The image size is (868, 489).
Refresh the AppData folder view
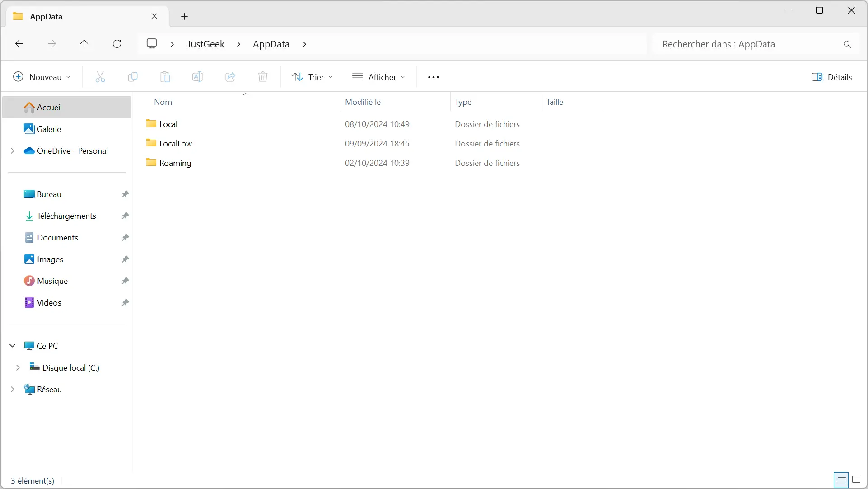point(117,44)
